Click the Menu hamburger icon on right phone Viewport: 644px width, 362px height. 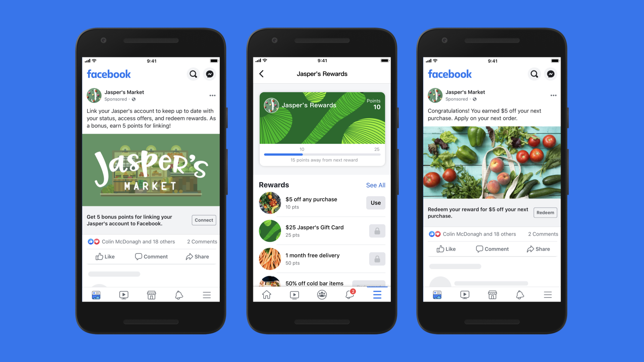[548, 295]
